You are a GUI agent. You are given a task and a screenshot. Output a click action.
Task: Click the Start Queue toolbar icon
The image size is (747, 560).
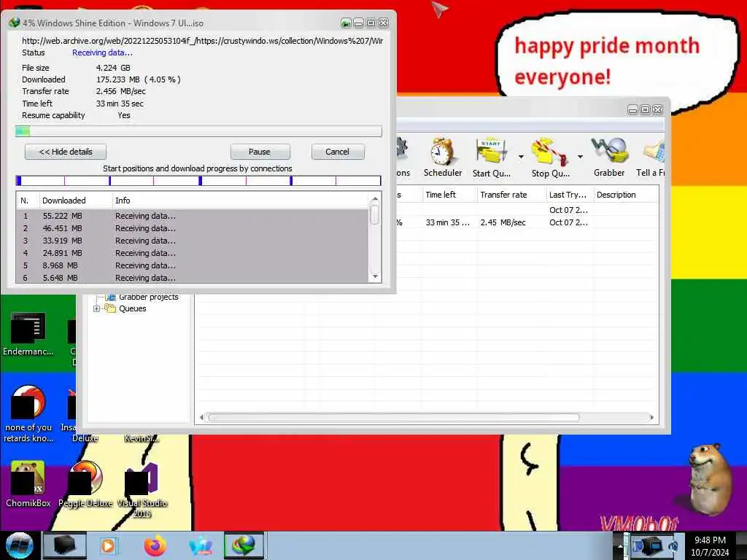(x=491, y=157)
